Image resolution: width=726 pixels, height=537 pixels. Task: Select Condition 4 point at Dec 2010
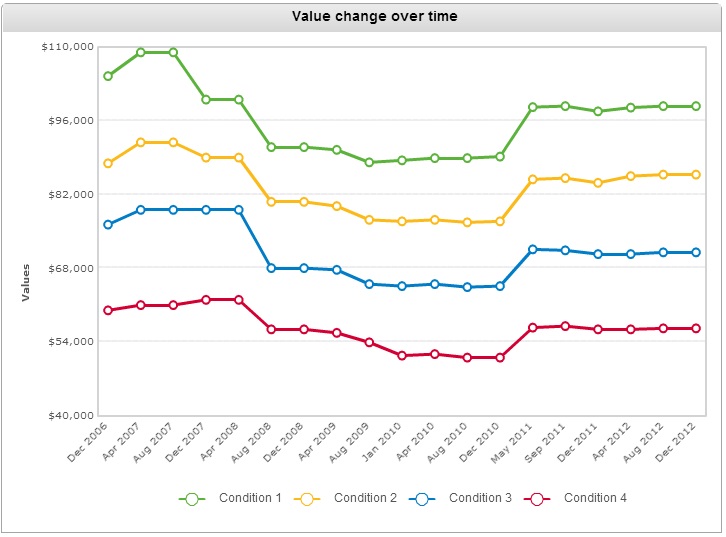coord(500,357)
